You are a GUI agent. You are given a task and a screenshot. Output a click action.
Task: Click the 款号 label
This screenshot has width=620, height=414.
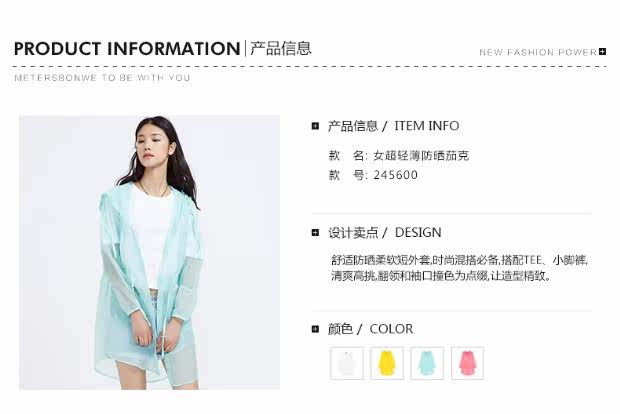pos(348,175)
